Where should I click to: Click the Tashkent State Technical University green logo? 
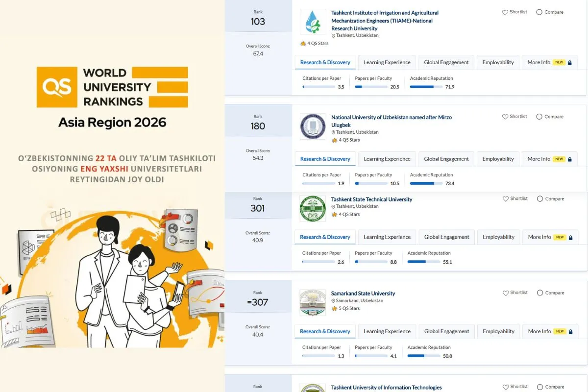click(313, 209)
